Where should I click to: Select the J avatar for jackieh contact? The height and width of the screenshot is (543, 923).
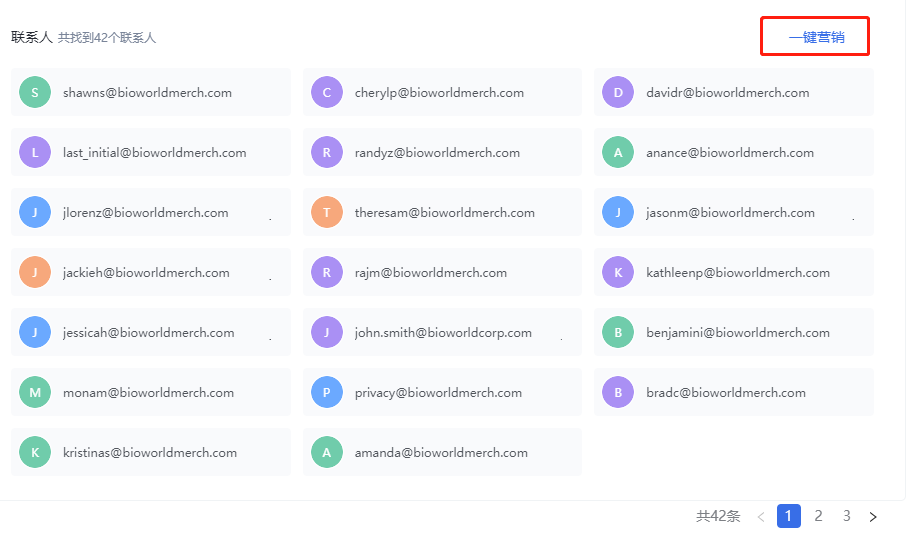coord(35,272)
